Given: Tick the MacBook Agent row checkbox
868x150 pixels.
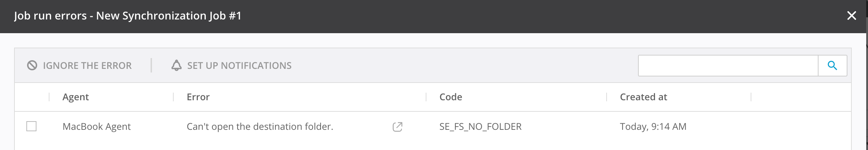Looking at the screenshot, I should click(31, 126).
